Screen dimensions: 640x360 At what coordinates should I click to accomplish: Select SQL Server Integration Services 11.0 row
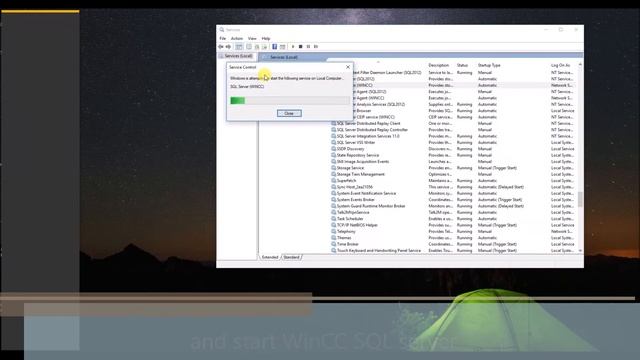click(453, 136)
